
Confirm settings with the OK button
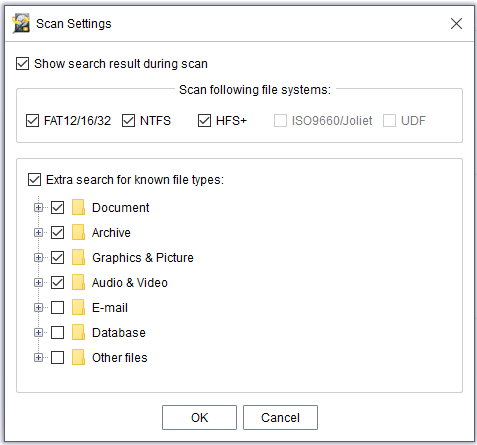(x=199, y=417)
